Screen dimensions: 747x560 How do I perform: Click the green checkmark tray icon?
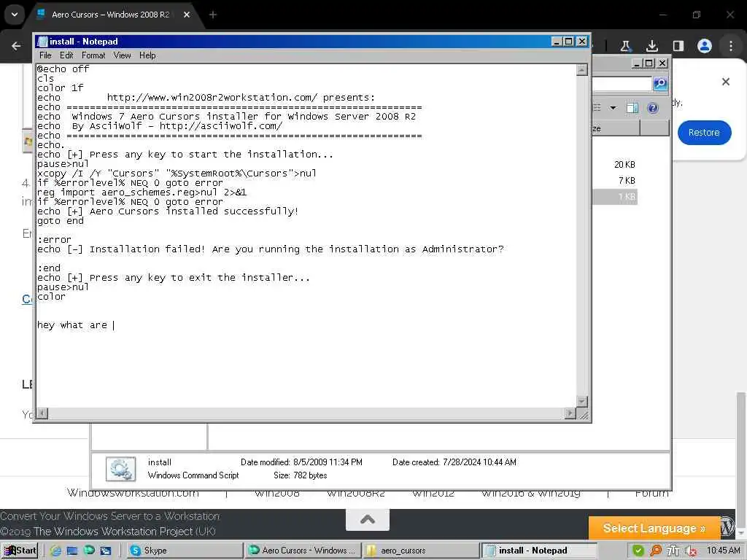[x=638, y=551]
